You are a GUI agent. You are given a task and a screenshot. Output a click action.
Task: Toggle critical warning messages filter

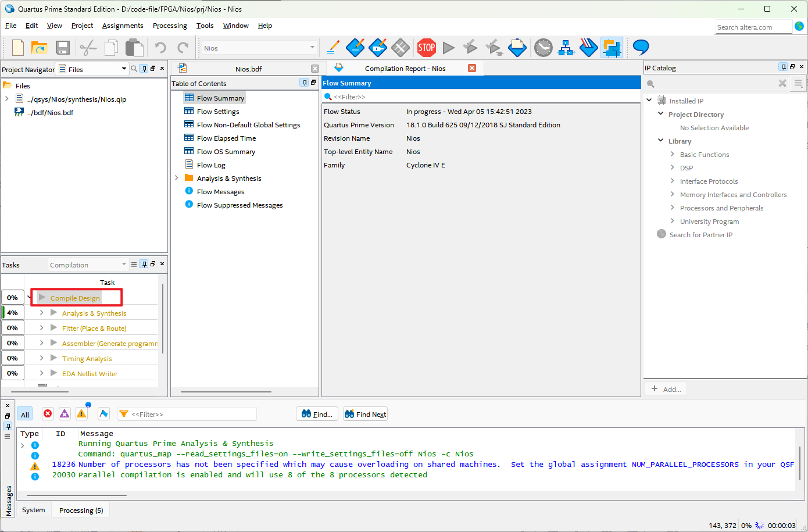[65, 413]
